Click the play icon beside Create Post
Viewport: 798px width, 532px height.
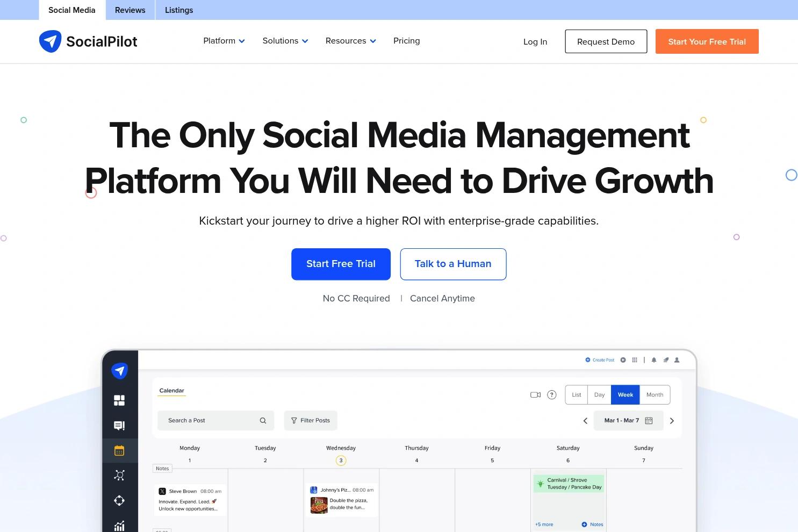click(623, 360)
